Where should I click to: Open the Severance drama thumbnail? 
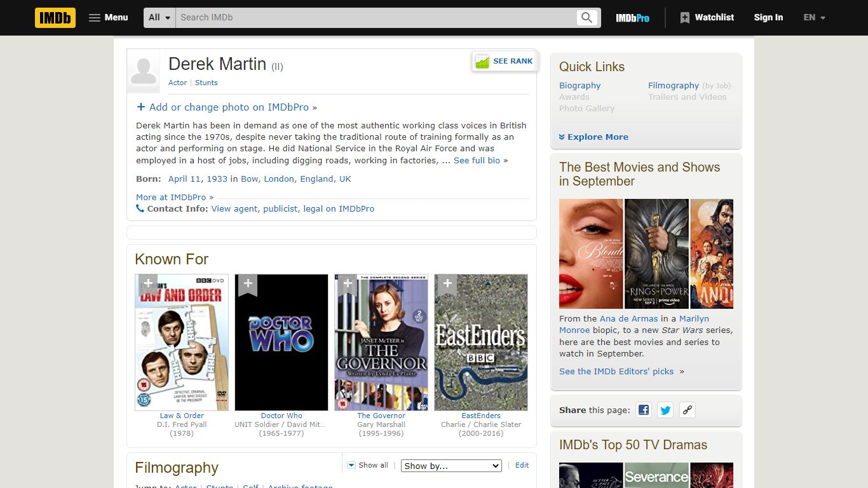point(656,475)
